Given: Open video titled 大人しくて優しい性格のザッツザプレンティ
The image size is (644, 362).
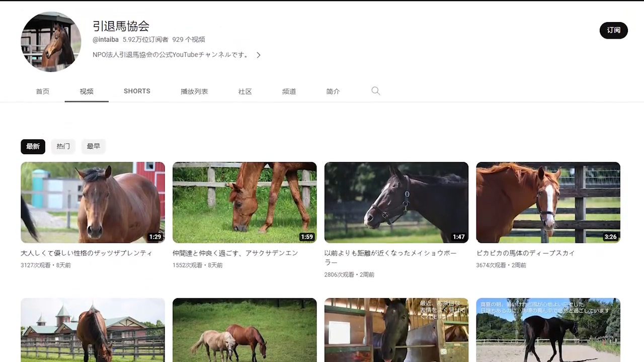Looking at the screenshot, I should [x=87, y=253].
